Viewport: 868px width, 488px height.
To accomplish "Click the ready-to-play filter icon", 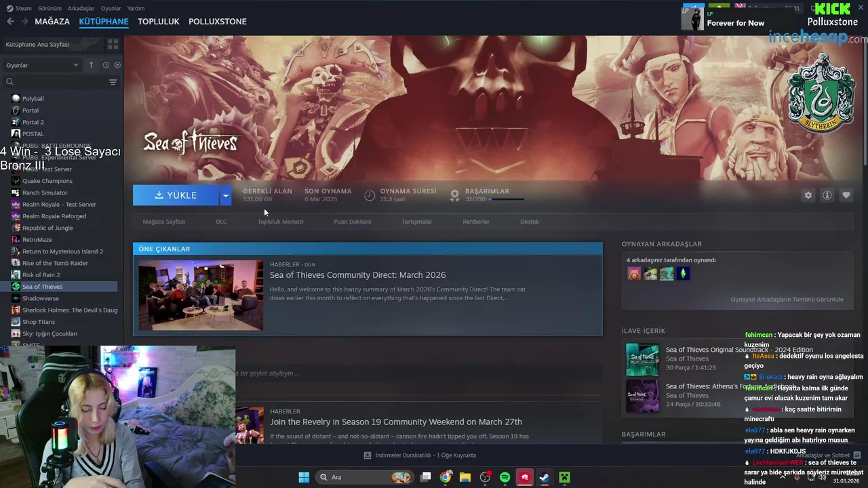I will (x=117, y=65).
